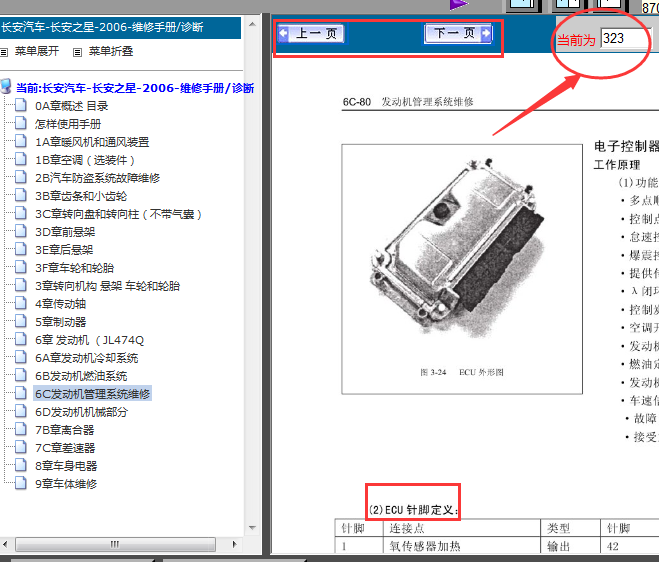Screen dimensions: 659x562
Task: Click page icon beside 3B章齿条和小齿轮
Action: (x=21, y=195)
